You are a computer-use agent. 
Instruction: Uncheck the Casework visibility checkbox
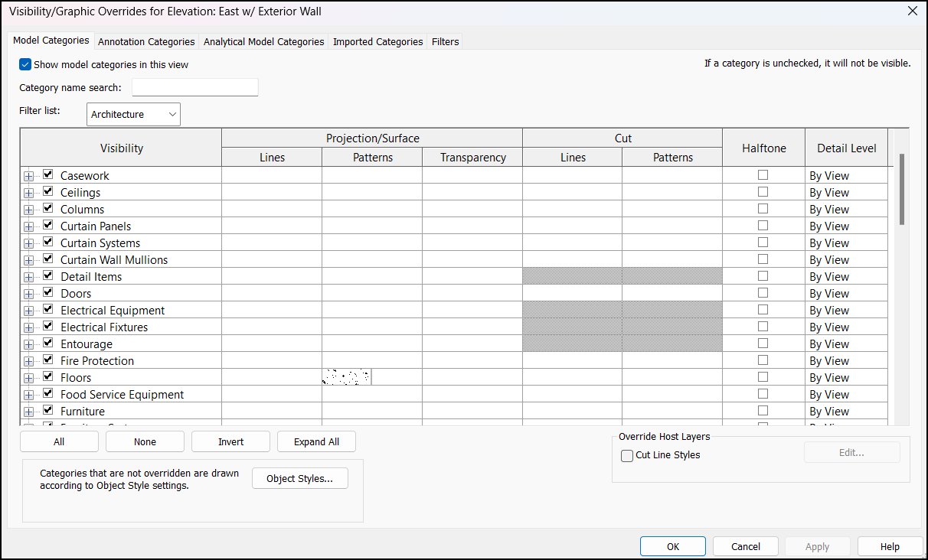click(48, 175)
